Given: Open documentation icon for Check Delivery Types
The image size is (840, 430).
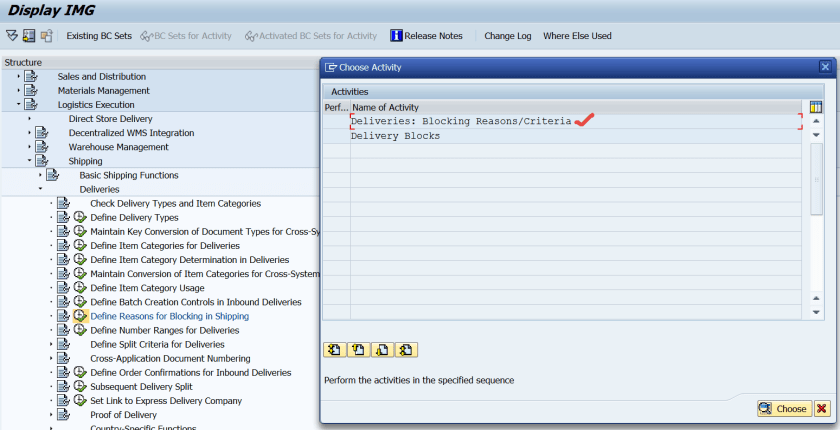Looking at the screenshot, I should (x=64, y=203).
